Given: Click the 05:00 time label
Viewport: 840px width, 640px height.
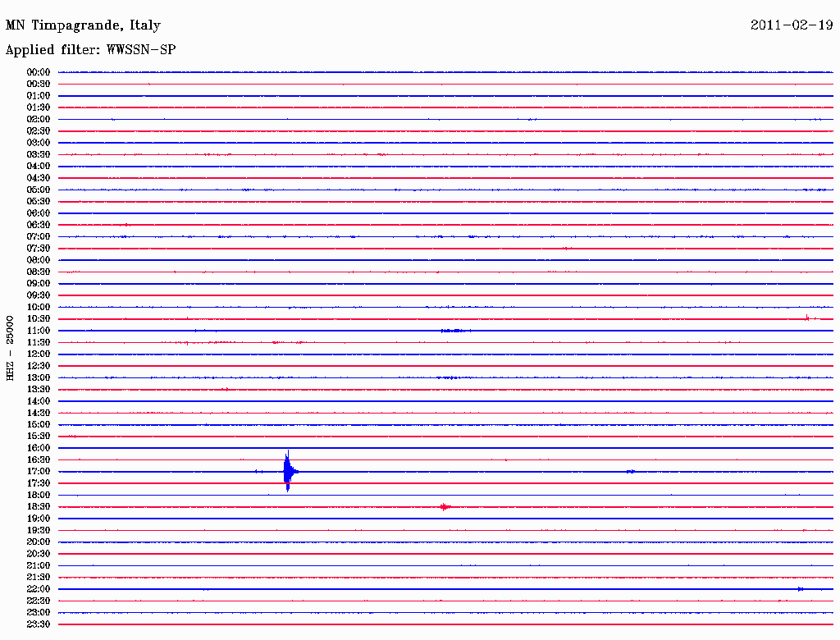Looking at the screenshot, I should 39,190.
